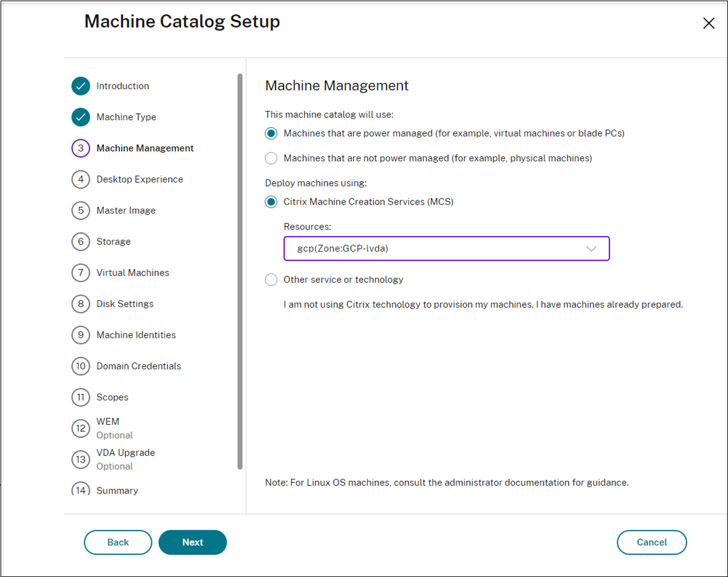Screen dimensions: 728x577
Task: Click the completed checkmark beside Introduction
Action: pyautogui.click(x=81, y=86)
